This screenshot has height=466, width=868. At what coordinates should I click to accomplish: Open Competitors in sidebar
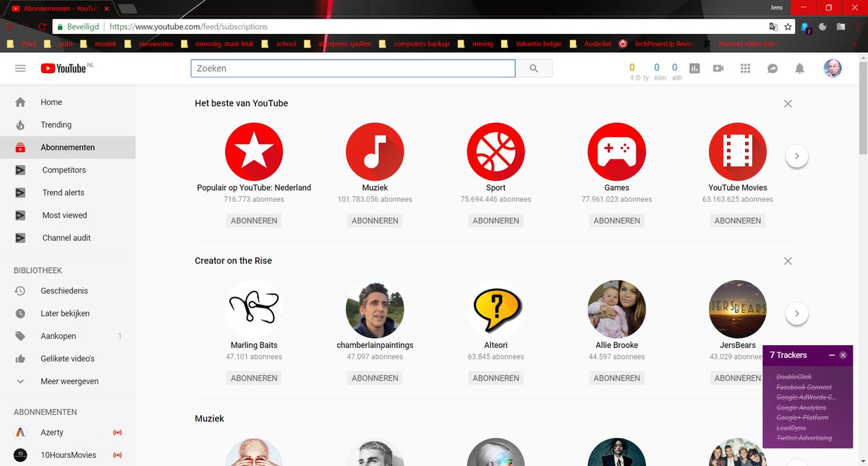(67, 170)
